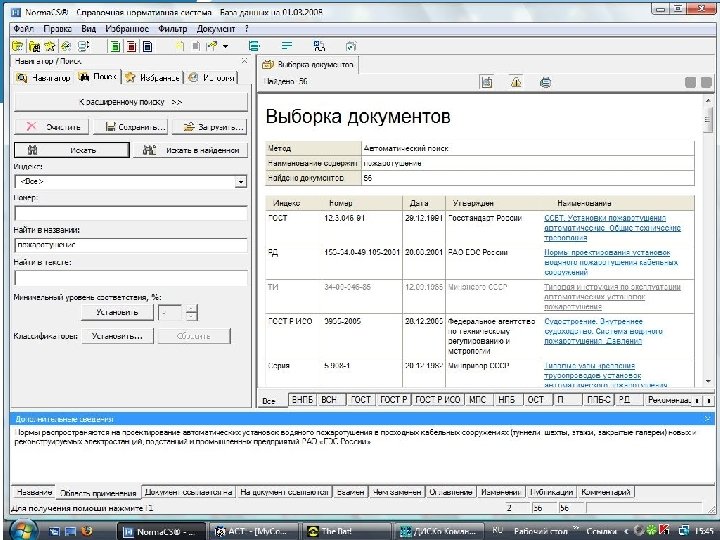Open the Избранное menu

coord(127,29)
